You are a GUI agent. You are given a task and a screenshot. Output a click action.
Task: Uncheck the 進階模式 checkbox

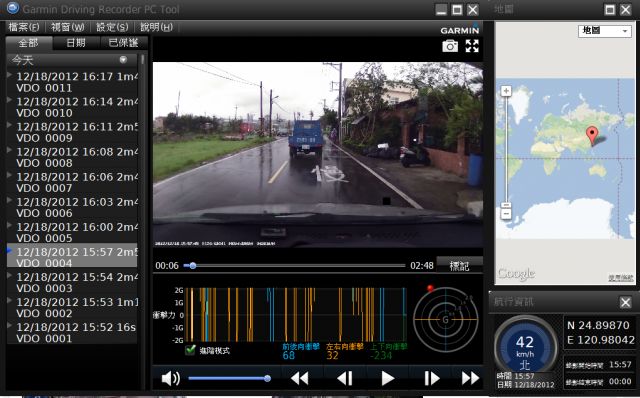pyautogui.click(x=190, y=349)
